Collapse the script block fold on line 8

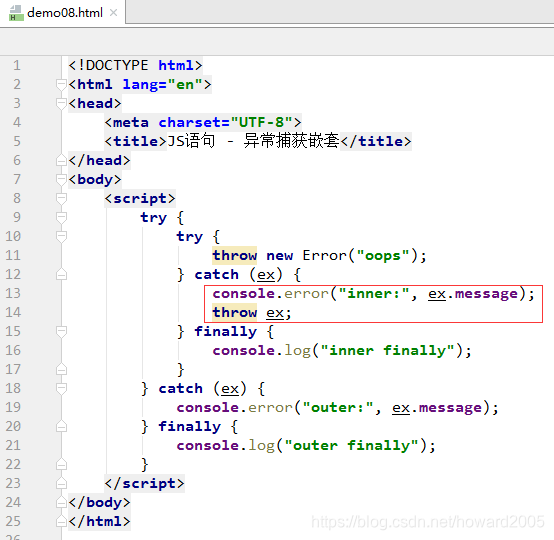[x=61, y=199]
